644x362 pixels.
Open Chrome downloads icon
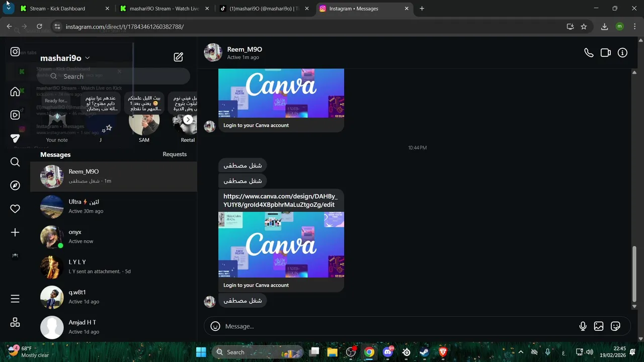604,27
